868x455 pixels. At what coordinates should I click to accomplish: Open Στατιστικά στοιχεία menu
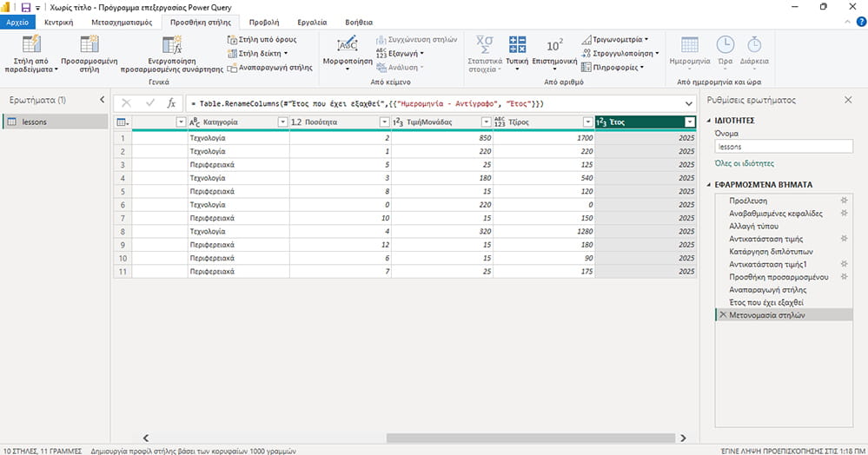[484, 54]
